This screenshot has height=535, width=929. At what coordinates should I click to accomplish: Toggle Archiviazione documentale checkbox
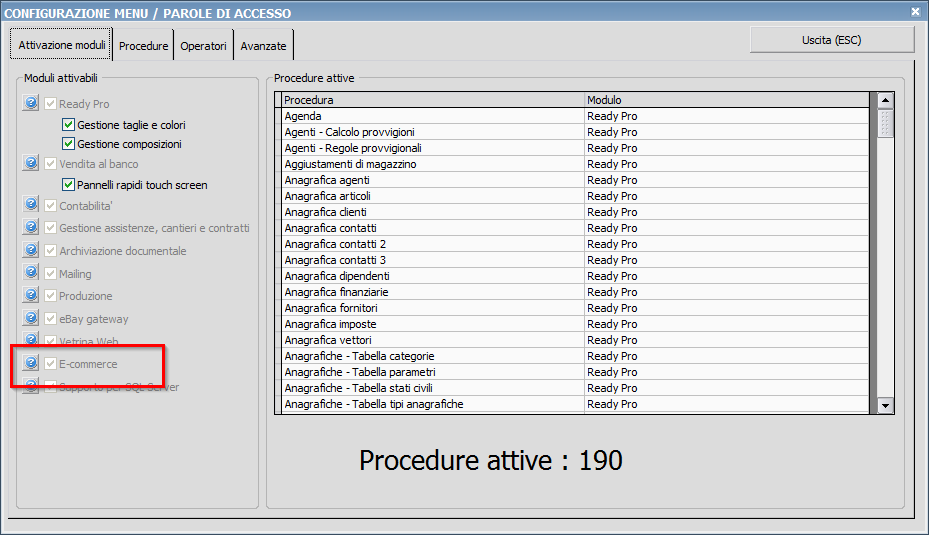pos(50,250)
